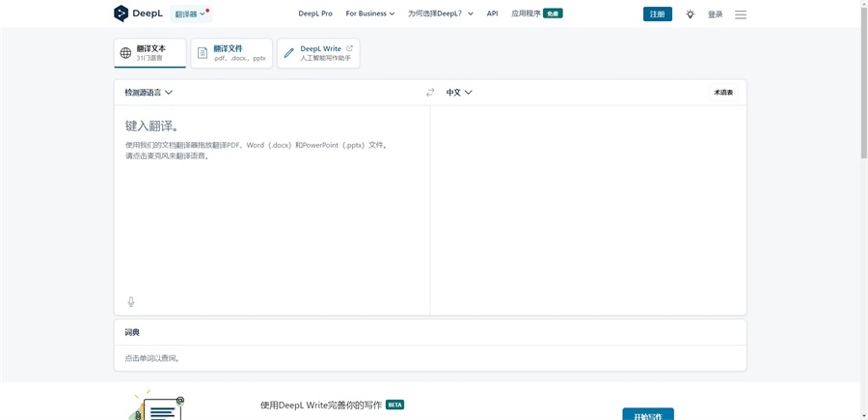Click the 术语表 glossary button
The width and height of the screenshot is (868, 420).
(723, 93)
